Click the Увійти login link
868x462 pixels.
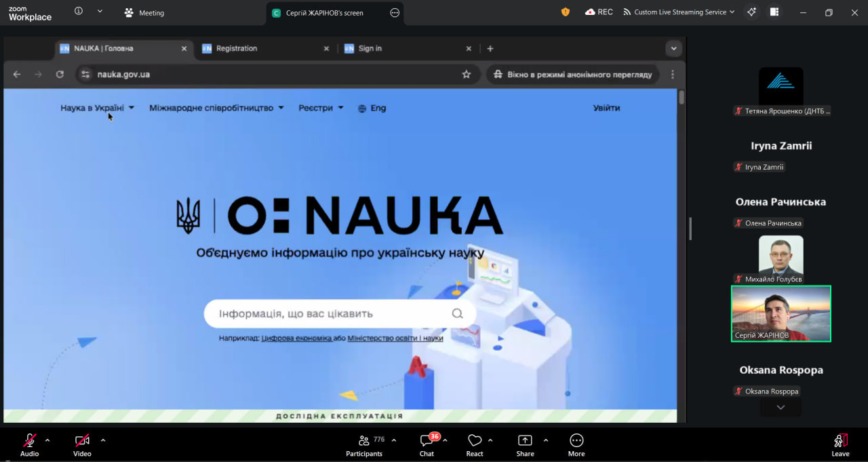(x=606, y=108)
